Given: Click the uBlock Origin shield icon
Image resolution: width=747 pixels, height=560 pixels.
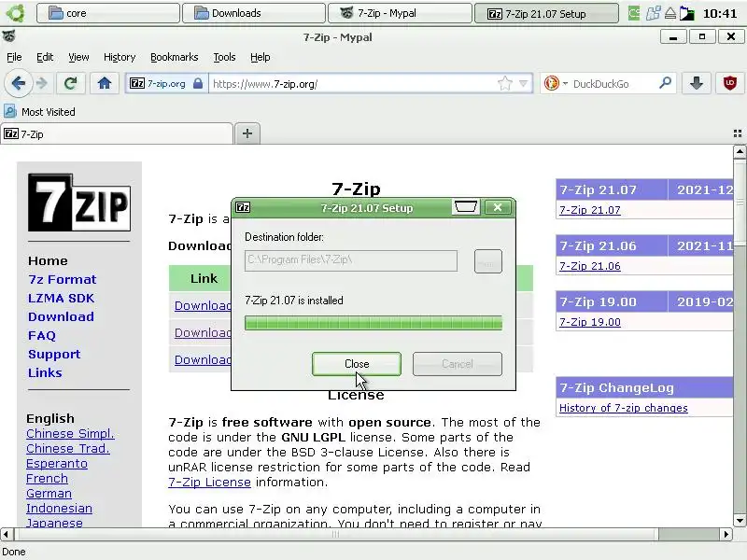Looking at the screenshot, I should [x=729, y=83].
